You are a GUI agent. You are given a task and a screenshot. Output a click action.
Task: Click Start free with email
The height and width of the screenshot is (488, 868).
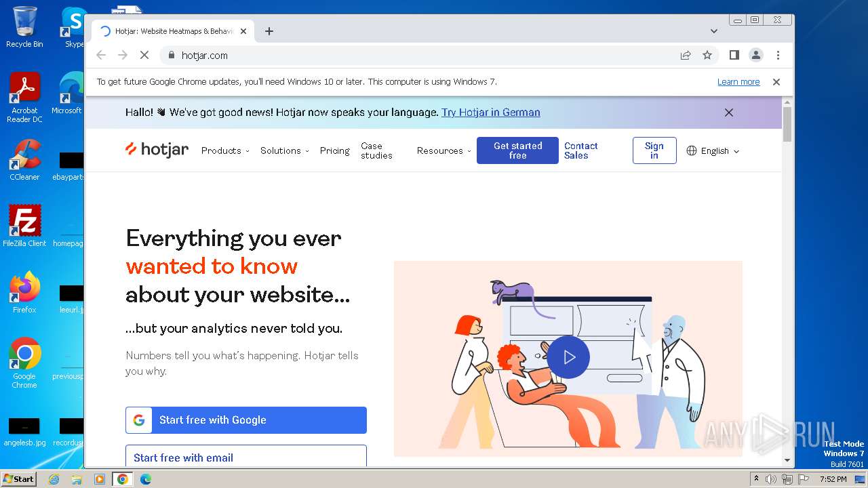click(x=246, y=456)
